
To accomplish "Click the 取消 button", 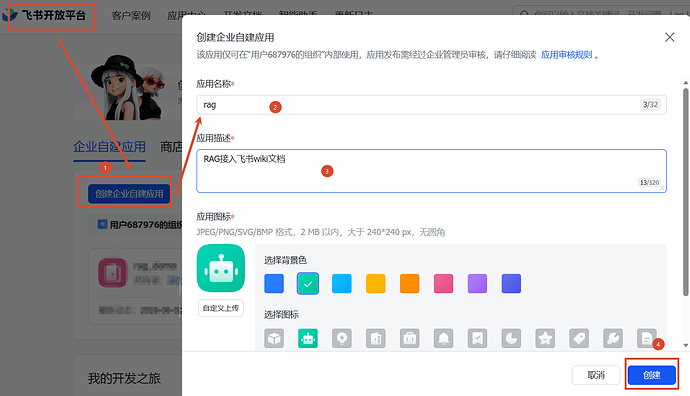I will pyautogui.click(x=596, y=375).
